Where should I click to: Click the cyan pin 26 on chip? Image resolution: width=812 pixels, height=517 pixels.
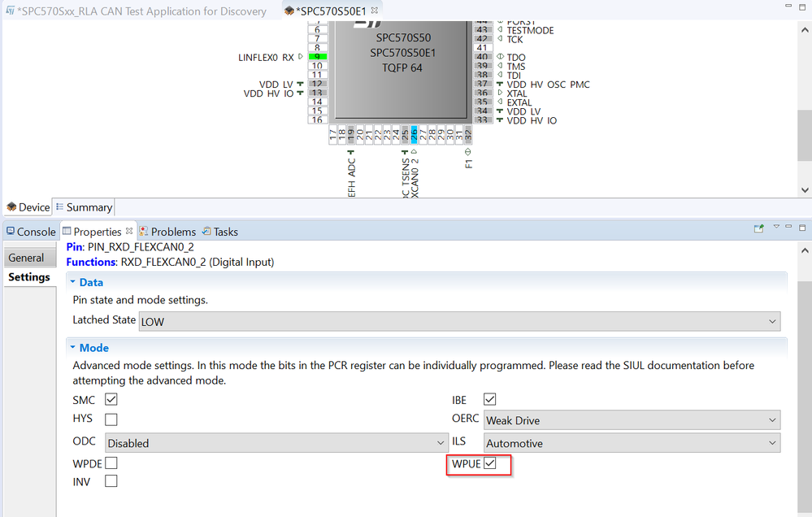(414, 135)
